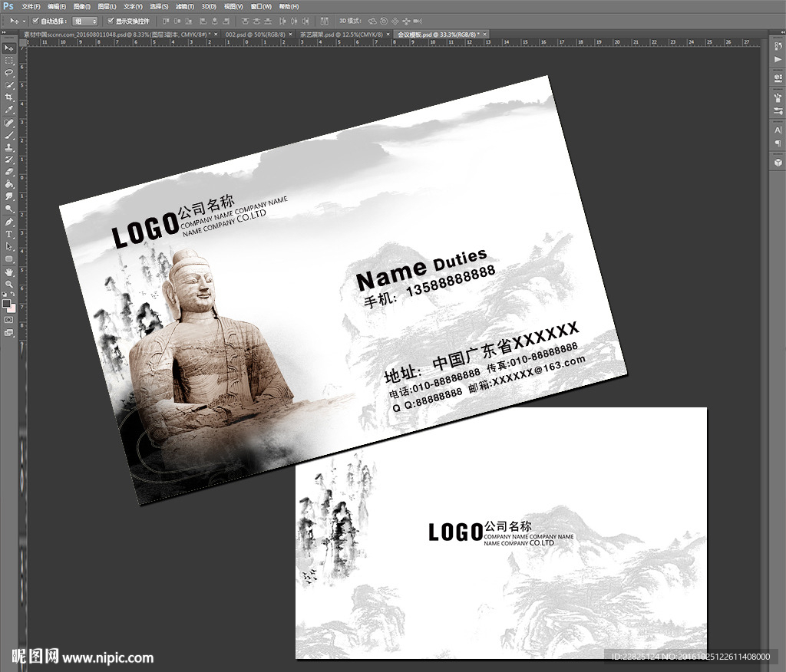
Task: Select the History Brush tool
Action: tap(9, 160)
